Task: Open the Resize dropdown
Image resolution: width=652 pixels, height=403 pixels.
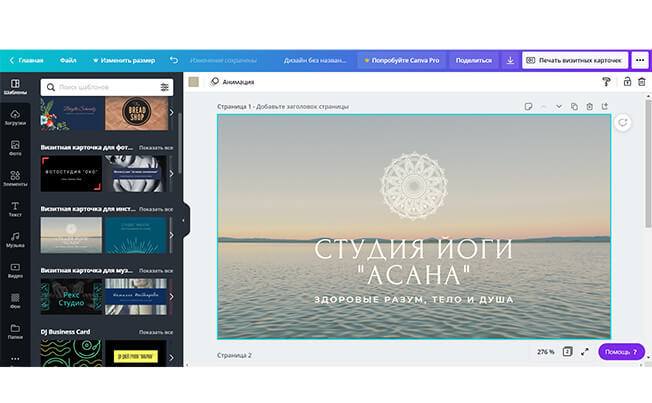Action: [x=124, y=60]
